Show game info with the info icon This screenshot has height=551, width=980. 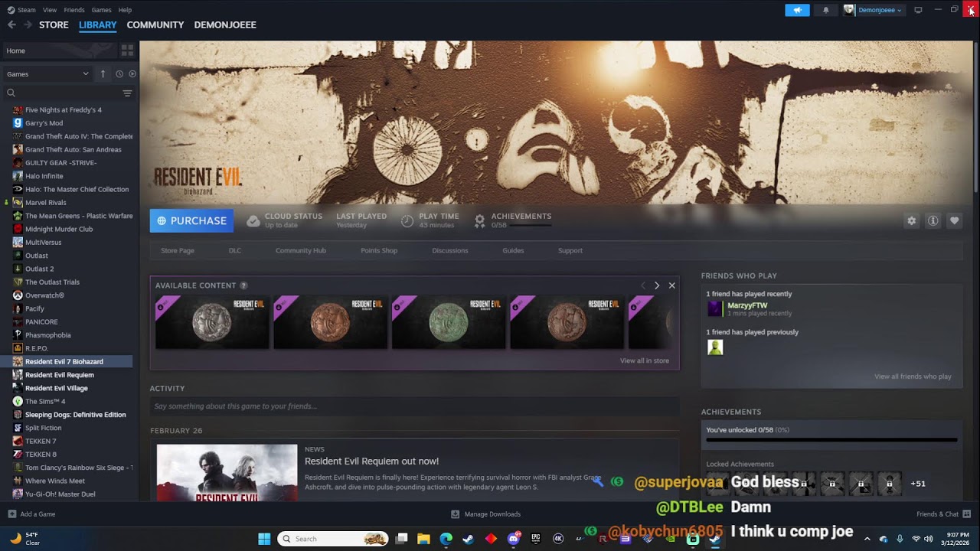pos(933,220)
